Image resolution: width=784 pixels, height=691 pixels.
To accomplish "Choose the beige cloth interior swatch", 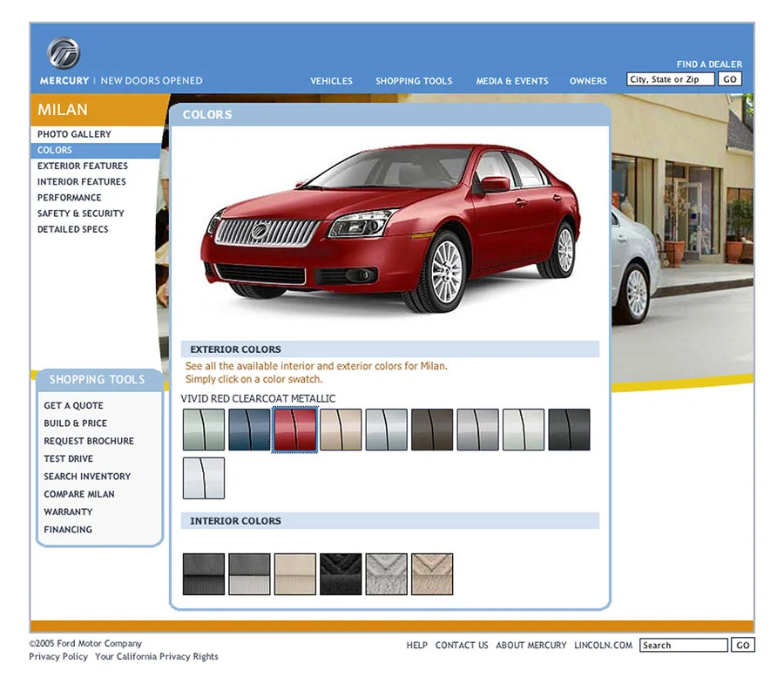I will 295,574.
